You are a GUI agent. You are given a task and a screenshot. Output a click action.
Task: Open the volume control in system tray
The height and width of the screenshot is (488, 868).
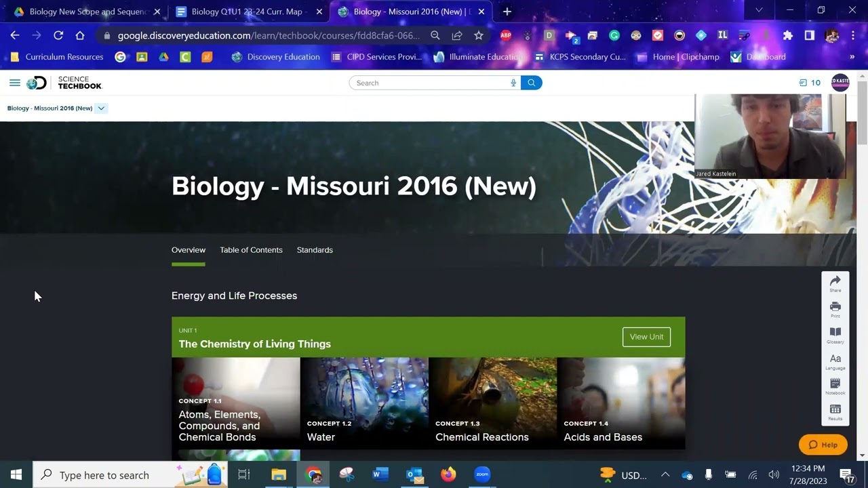tap(774, 475)
